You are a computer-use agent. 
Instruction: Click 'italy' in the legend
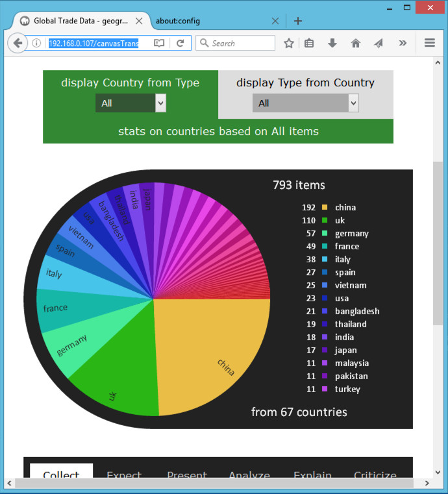pos(342,259)
